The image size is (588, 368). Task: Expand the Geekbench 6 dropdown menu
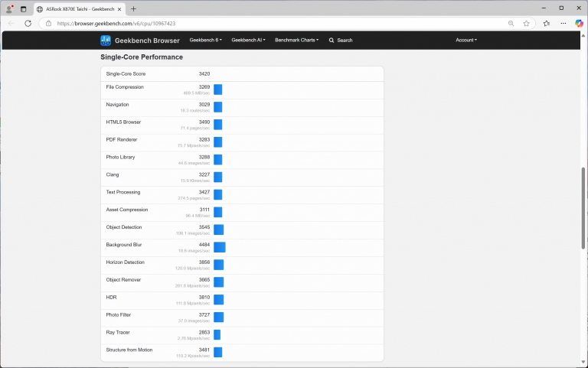tap(205, 40)
